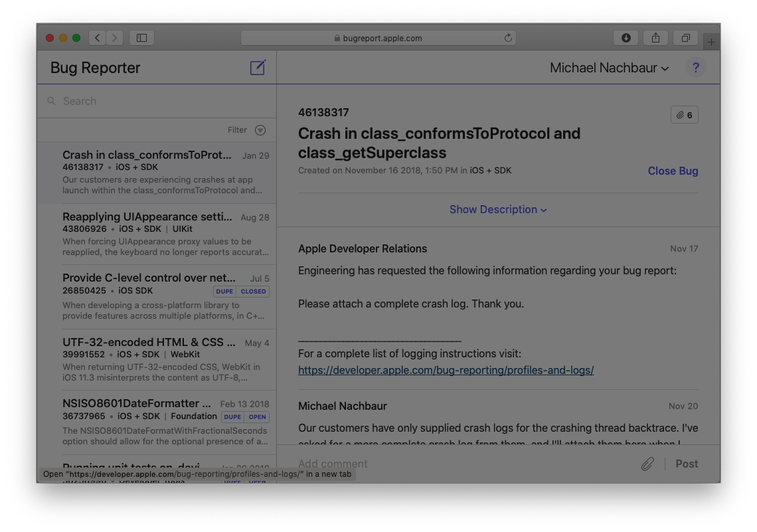Click Safari's show tab overview icon
Viewport: 757px width, 532px height.
[685, 38]
